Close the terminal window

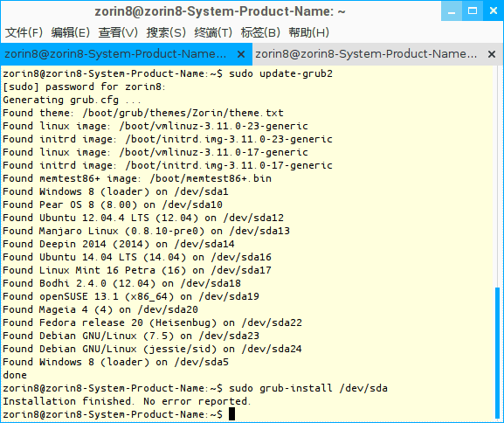click(x=493, y=11)
